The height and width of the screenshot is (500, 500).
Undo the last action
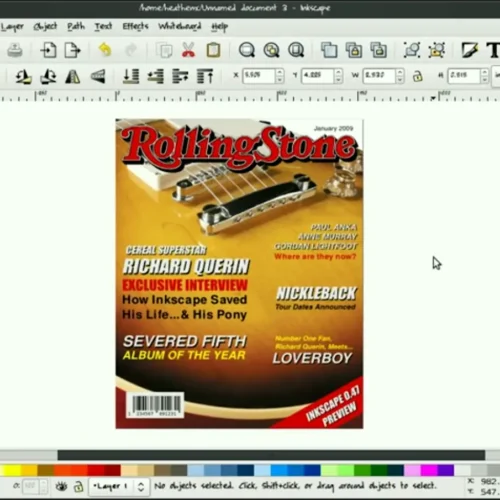click(105, 50)
